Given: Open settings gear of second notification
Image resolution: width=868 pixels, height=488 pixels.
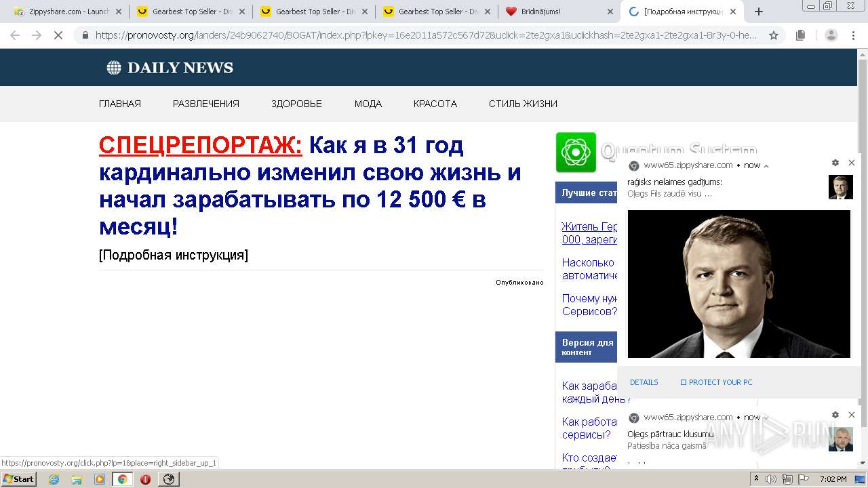Looking at the screenshot, I should (835, 415).
